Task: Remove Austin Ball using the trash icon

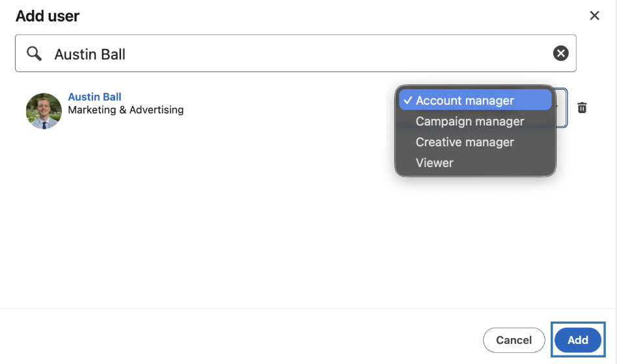Action: pos(582,107)
